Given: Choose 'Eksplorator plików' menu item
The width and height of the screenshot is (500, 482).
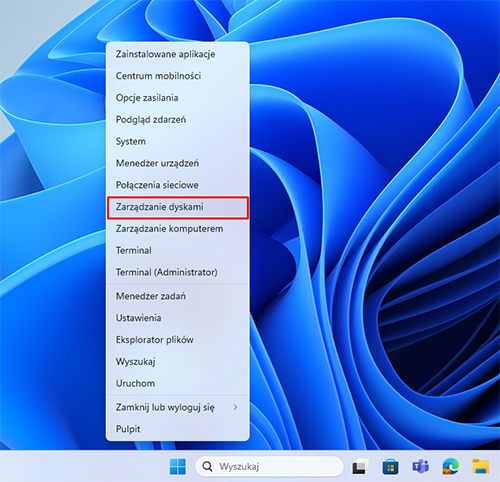Looking at the screenshot, I should pyautogui.click(x=178, y=340).
